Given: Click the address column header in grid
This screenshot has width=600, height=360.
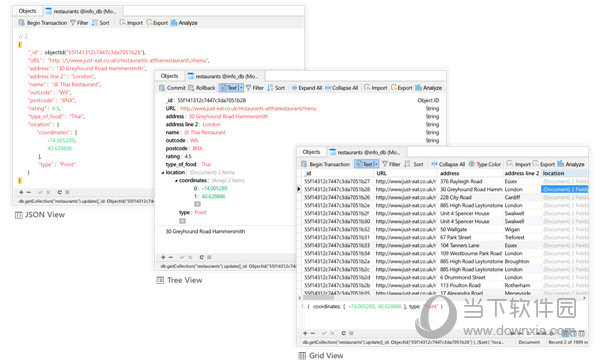Looking at the screenshot, I should click(x=470, y=173).
